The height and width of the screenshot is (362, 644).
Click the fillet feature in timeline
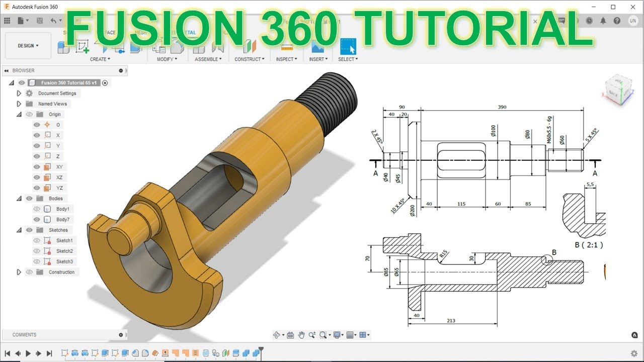(146, 353)
